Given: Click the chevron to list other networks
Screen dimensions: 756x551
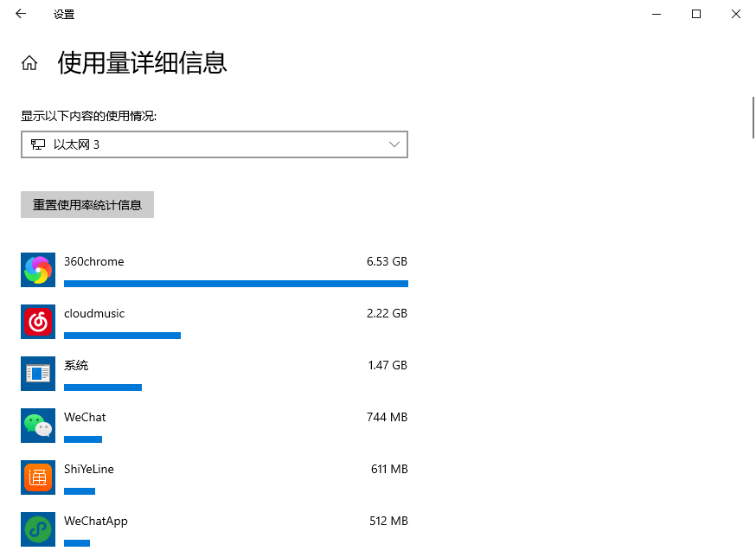Looking at the screenshot, I should click(x=394, y=144).
